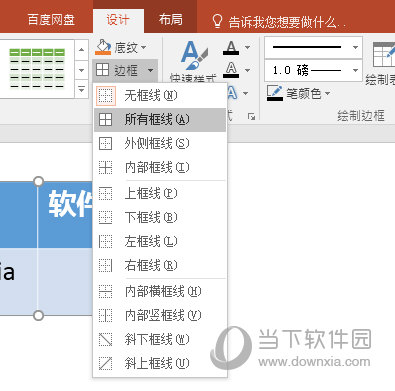This screenshot has height=391, width=395.
Task: Choose 左框线 from the borders menu
Action: pyautogui.click(x=160, y=241)
